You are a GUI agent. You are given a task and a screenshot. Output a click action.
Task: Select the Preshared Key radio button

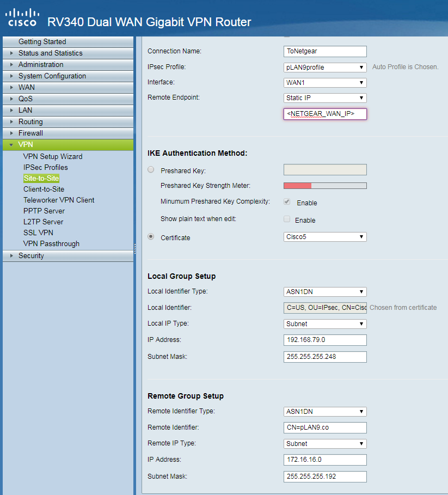click(151, 170)
